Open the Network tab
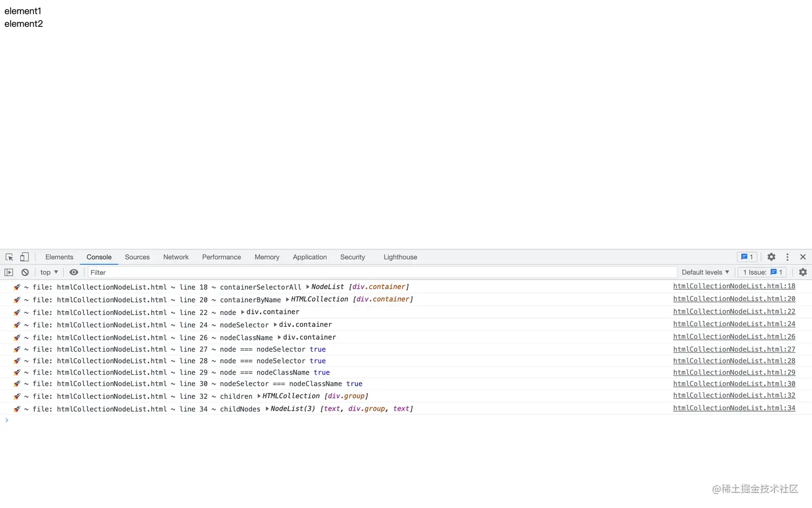 coord(176,257)
